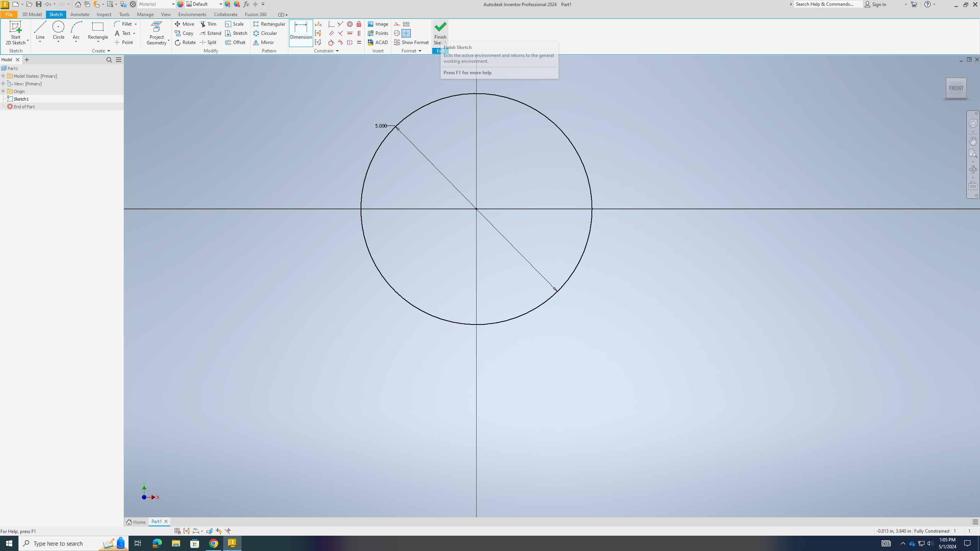Open the Sketch ribbon tab
The image size is (980, 551).
pos(56,14)
